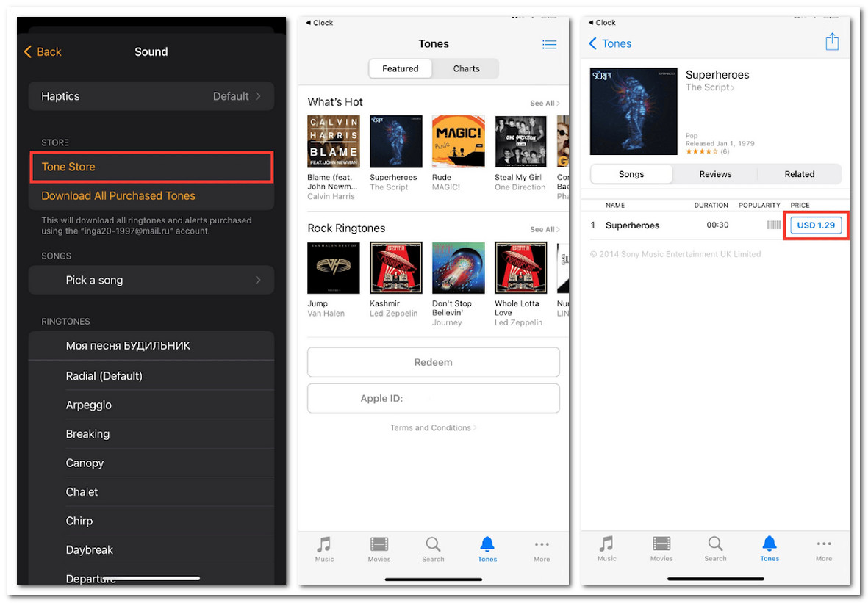Viewport: 868px width, 603px height.
Task: Open the list view icon on Tones screen
Action: (x=549, y=45)
